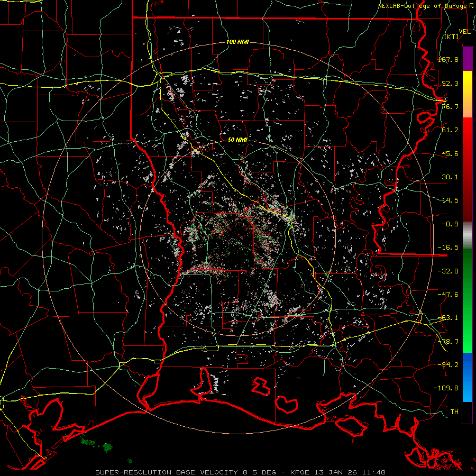Click the 45.6 scale value
Viewport: 476px width, 476px height.
[450, 153]
